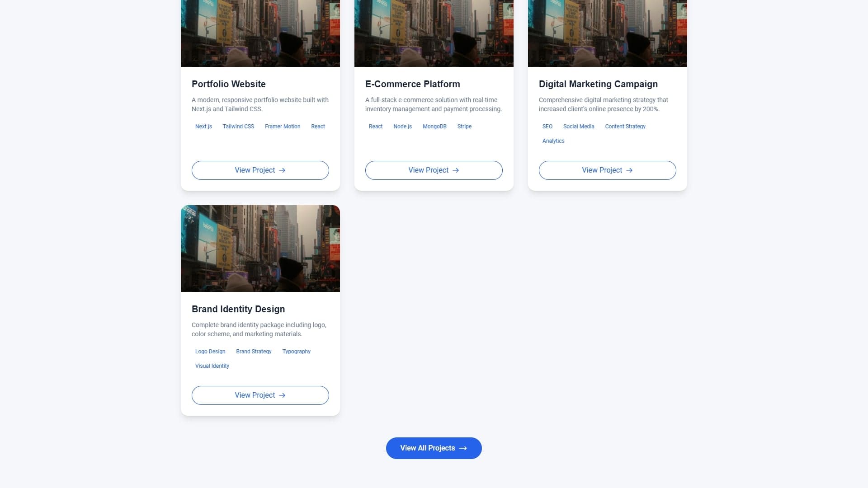Open the Brand Identity Design project thumbnail

click(260, 249)
